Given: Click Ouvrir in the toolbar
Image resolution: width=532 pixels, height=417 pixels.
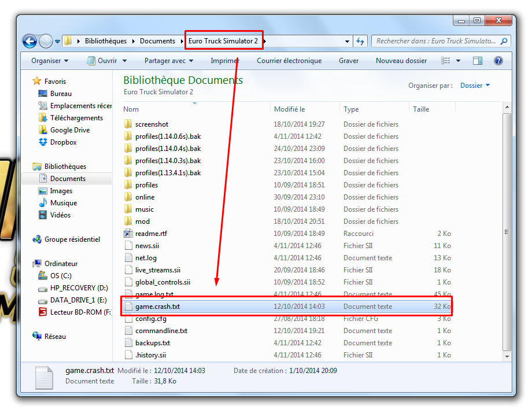Looking at the screenshot, I should (x=102, y=61).
